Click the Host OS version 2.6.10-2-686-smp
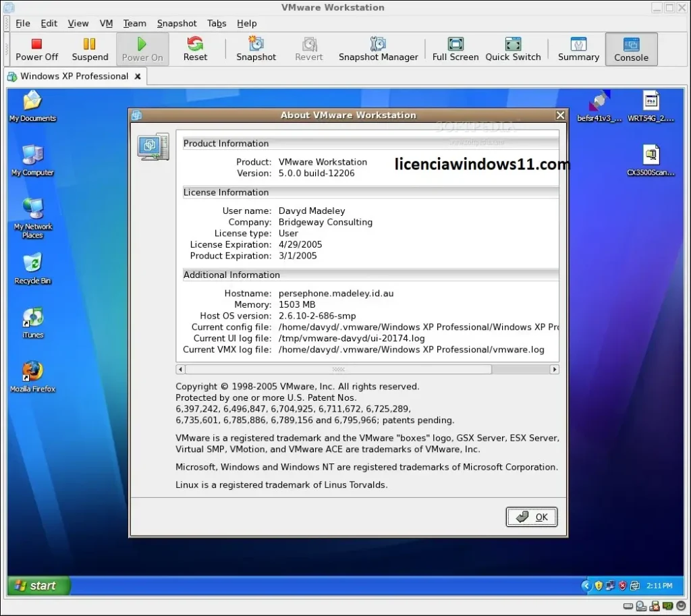Viewport: 691px width, 616px height. point(317,316)
